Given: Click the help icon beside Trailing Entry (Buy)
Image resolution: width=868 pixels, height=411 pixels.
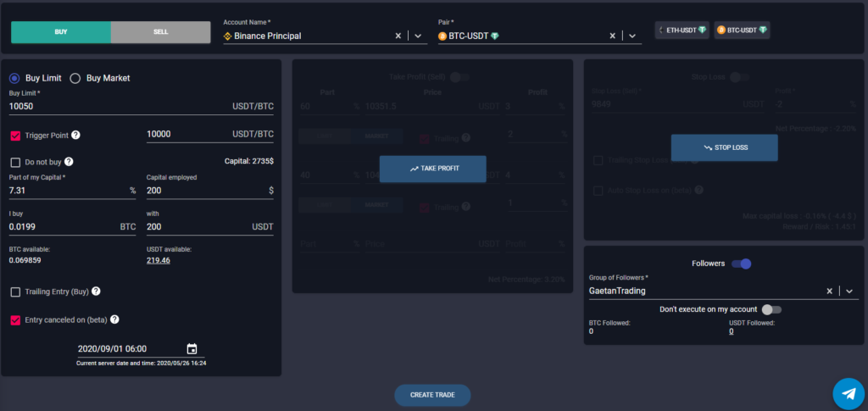Looking at the screenshot, I should tap(96, 292).
